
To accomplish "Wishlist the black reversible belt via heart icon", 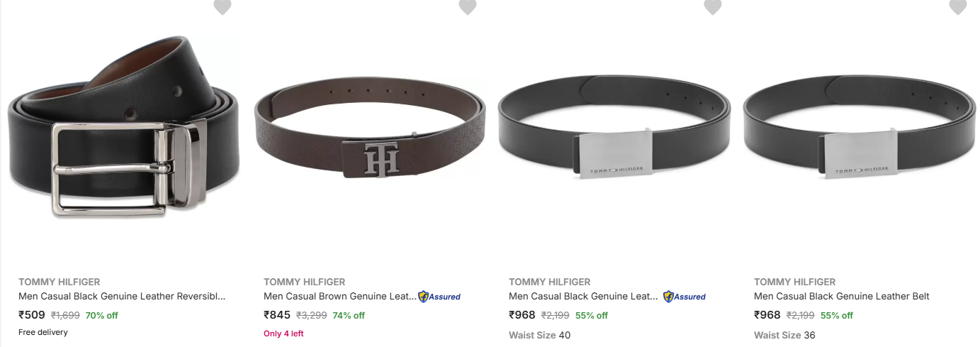I will pyautogui.click(x=223, y=7).
